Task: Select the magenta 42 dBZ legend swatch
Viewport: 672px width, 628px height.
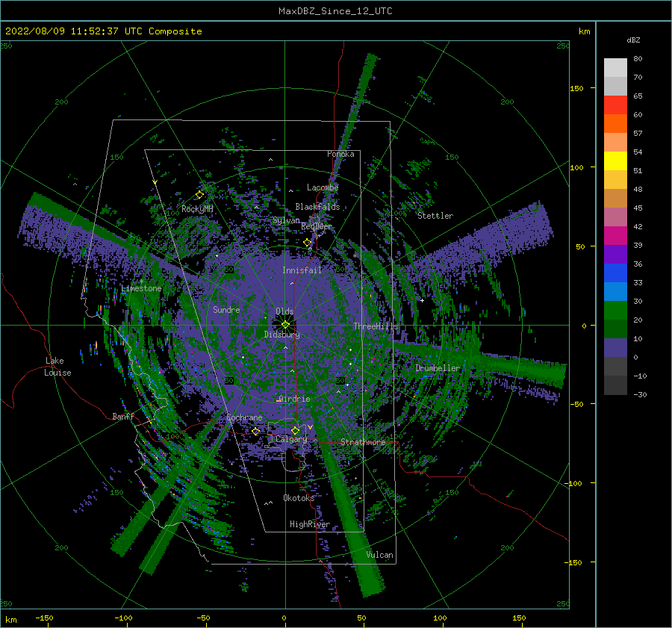Action: pyautogui.click(x=615, y=235)
